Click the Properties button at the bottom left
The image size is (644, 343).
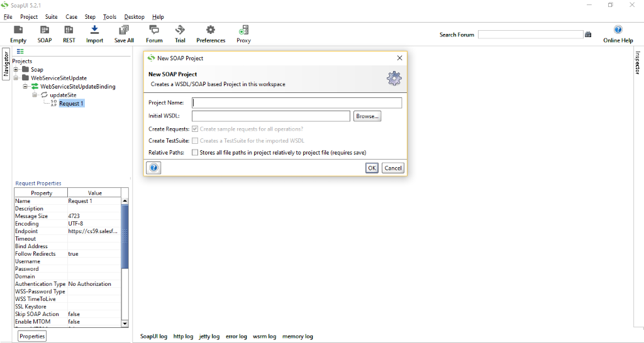[x=32, y=336]
